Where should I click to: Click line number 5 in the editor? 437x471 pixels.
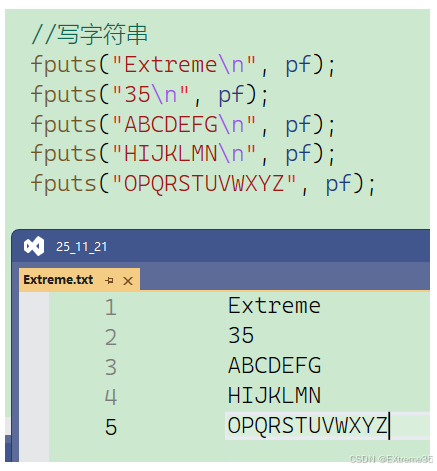pyautogui.click(x=111, y=427)
